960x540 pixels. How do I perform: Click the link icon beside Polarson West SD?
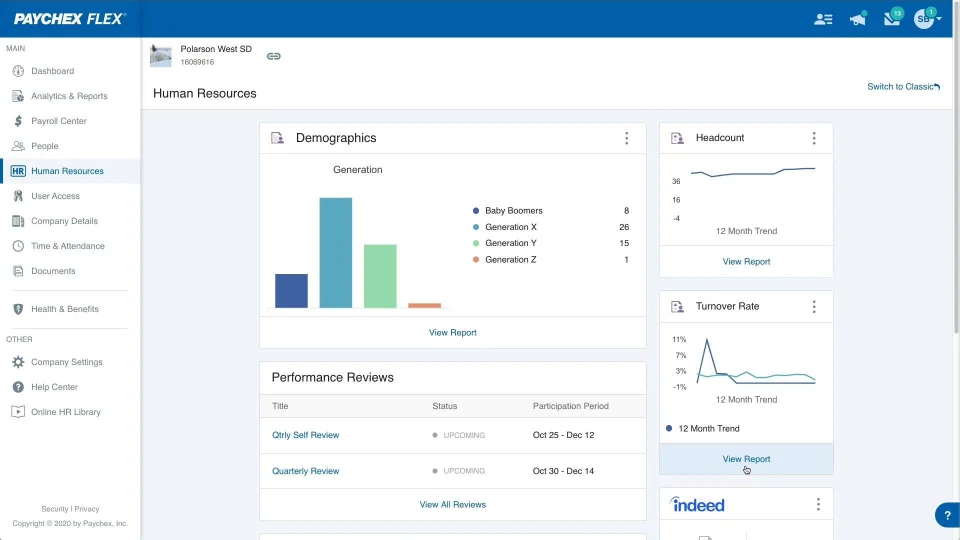pos(274,56)
